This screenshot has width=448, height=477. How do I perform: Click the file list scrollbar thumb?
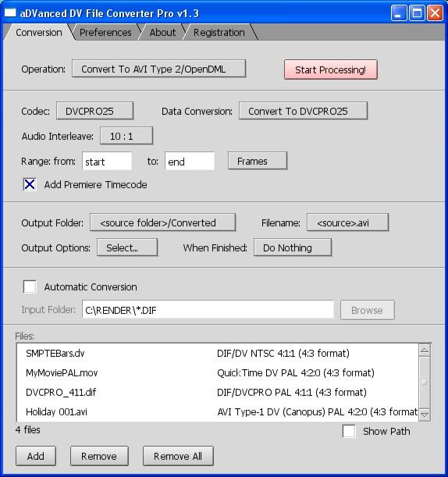[x=425, y=383]
